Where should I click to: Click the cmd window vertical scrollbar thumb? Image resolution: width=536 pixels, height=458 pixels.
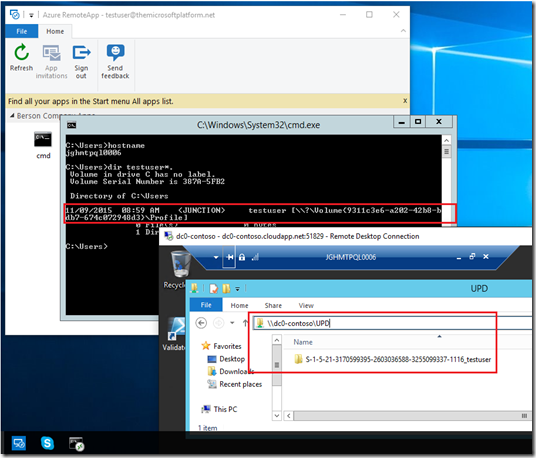[x=446, y=151]
